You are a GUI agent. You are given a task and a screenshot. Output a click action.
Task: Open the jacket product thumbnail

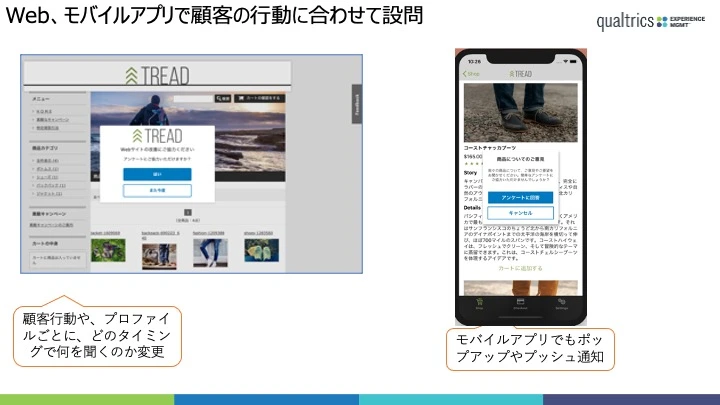tap(107, 251)
